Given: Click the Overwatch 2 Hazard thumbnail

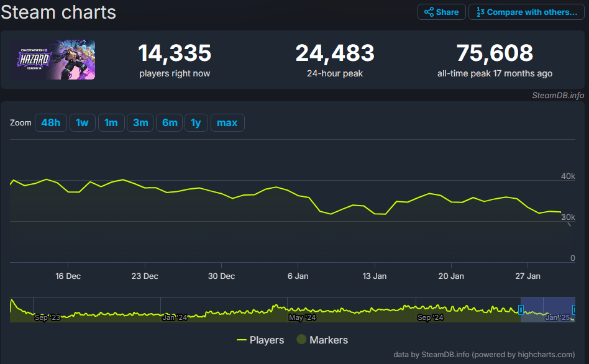Looking at the screenshot, I should click(53, 60).
